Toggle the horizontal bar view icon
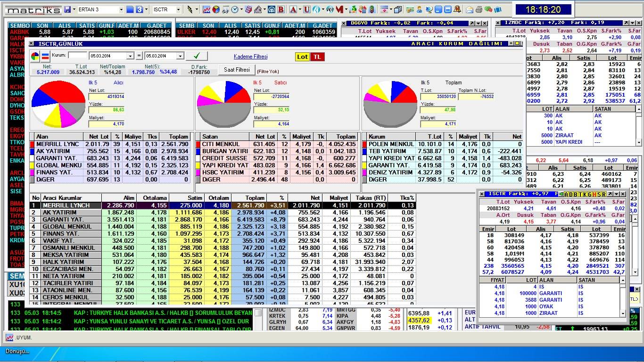 point(45,57)
